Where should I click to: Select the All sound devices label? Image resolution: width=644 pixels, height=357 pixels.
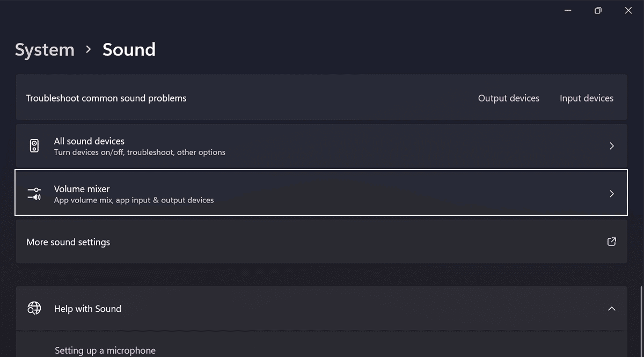[89, 141]
